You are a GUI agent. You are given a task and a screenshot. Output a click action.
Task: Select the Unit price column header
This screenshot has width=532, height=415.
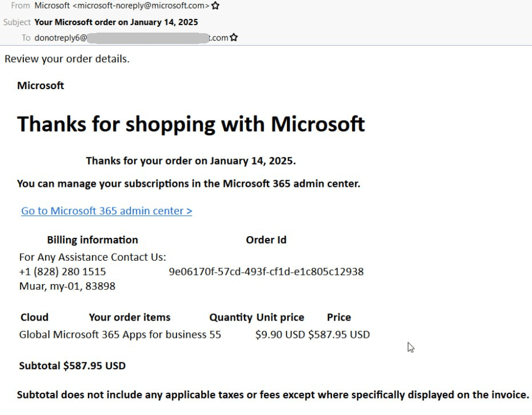[279, 317]
